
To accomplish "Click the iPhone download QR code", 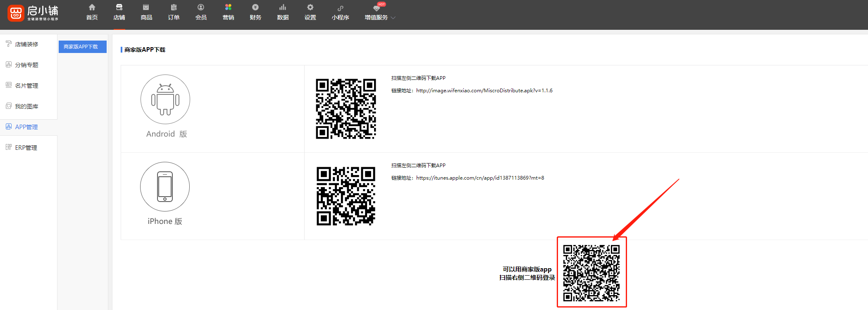I will coord(346,196).
